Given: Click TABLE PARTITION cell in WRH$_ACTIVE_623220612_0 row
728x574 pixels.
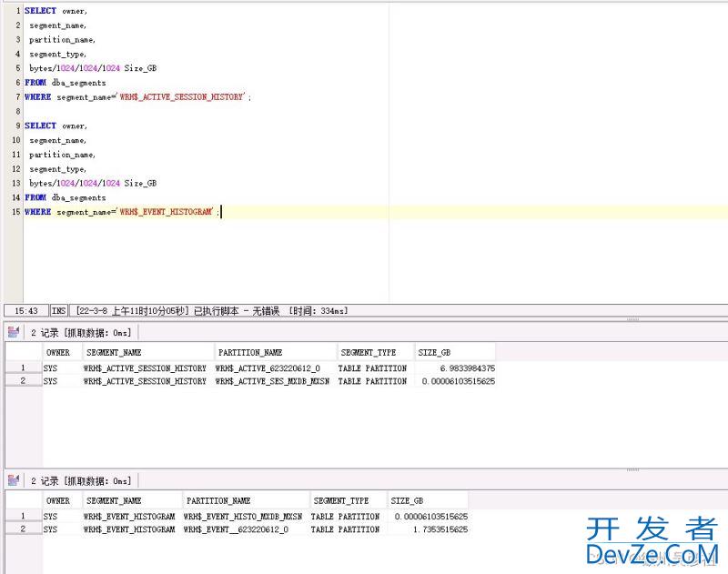Looking at the screenshot, I should point(372,368).
